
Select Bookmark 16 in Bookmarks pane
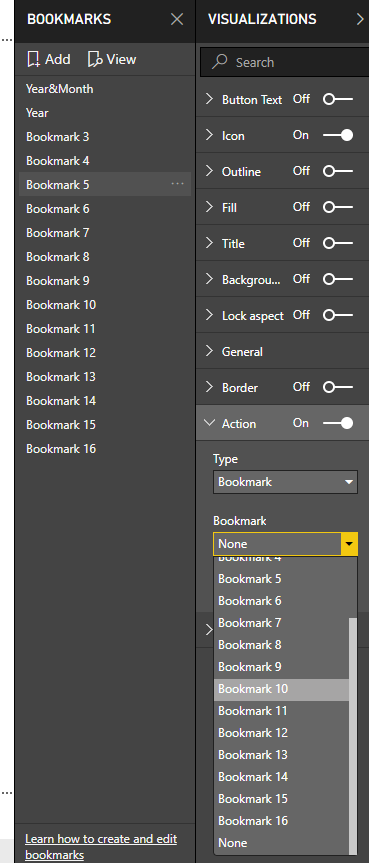[105, 449]
